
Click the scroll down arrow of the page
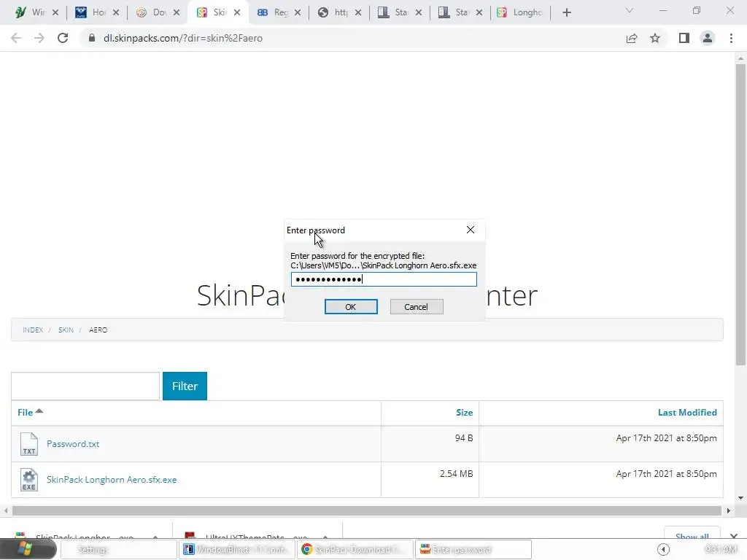[740, 498]
